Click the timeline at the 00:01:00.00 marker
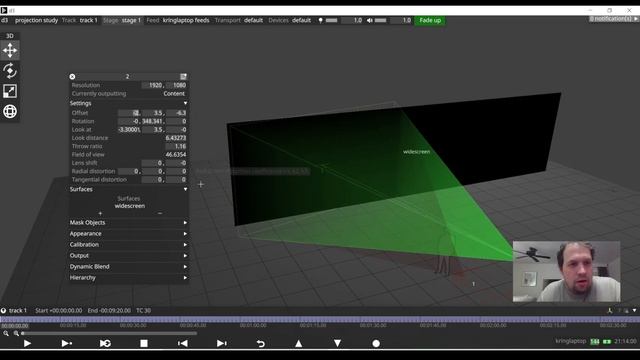This screenshot has width=640, height=360. point(253,326)
